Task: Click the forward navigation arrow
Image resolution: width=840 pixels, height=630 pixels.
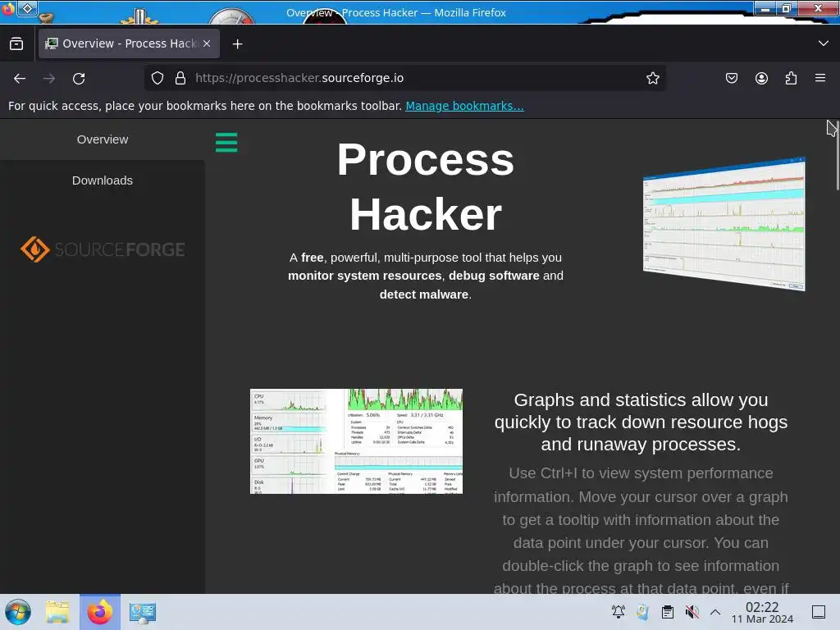Action: click(49, 78)
